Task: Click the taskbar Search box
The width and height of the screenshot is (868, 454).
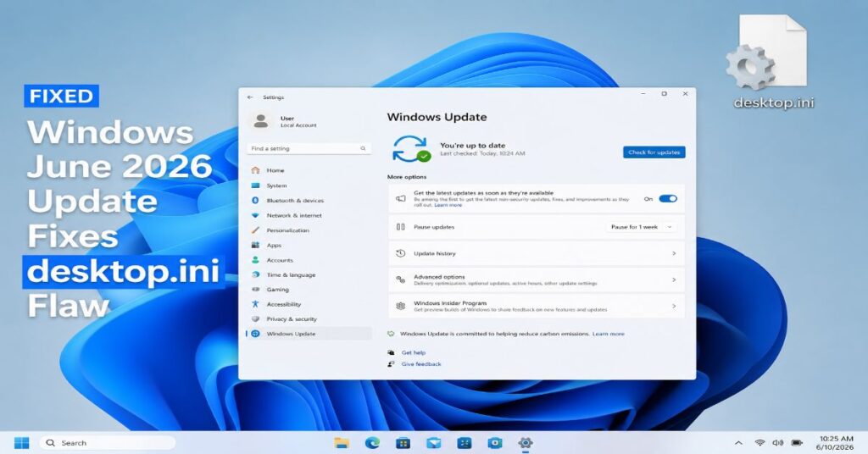Action: pyautogui.click(x=108, y=443)
